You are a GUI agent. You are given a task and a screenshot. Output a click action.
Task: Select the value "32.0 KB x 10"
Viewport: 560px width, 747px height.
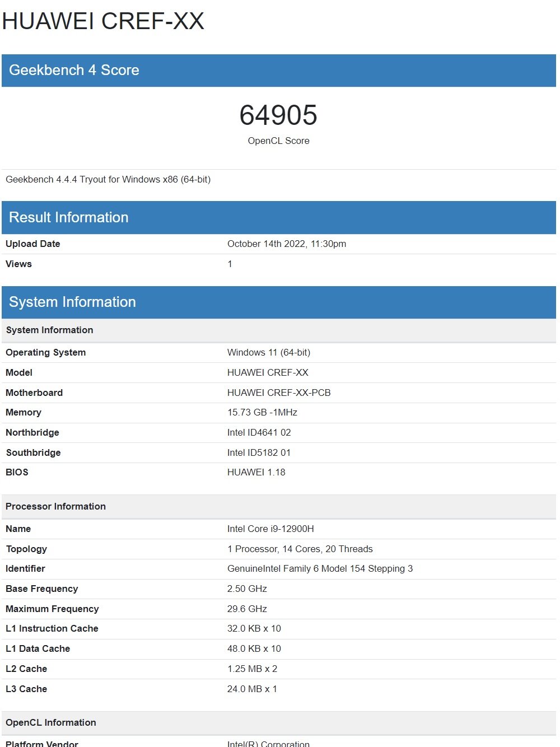254,629
